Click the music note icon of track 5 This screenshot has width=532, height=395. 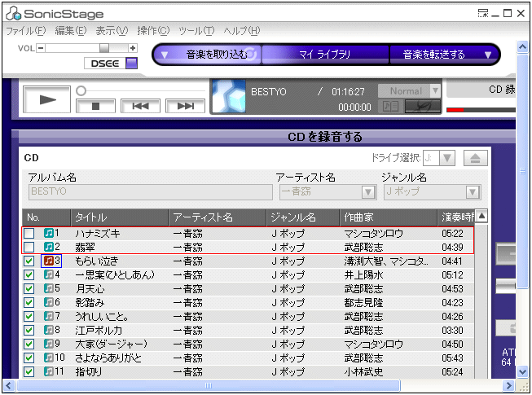click(49, 288)
